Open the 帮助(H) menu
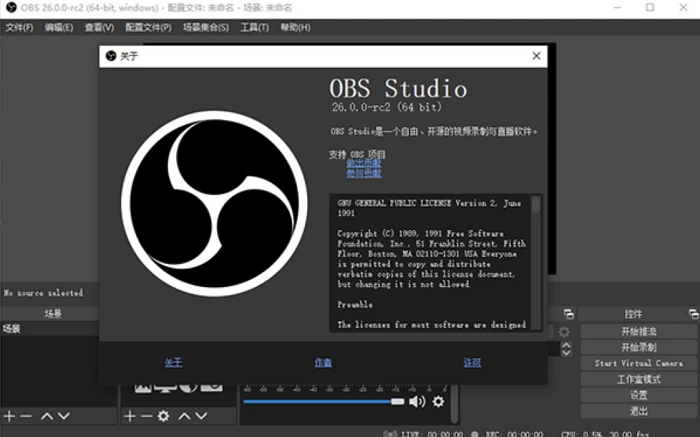 (295, 28)
